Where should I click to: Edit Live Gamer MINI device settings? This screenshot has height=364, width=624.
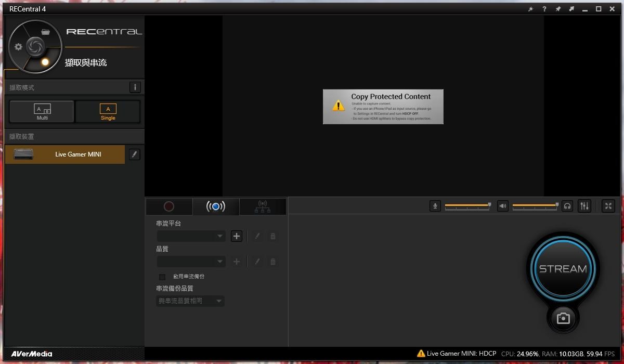(x=135, y=154)
